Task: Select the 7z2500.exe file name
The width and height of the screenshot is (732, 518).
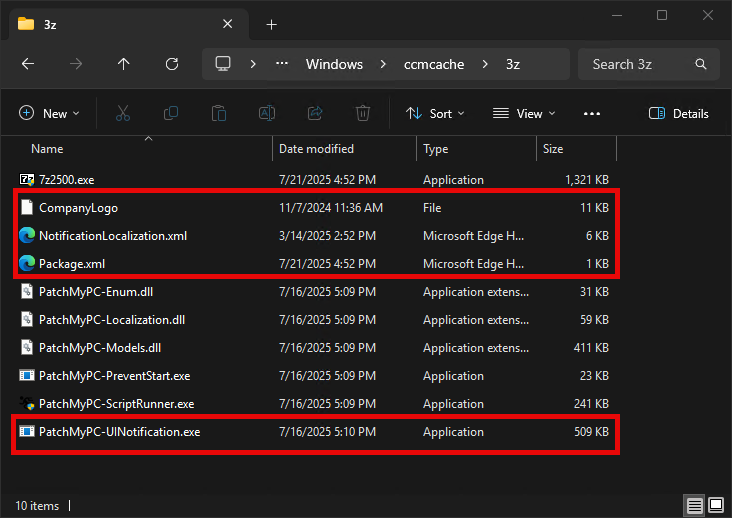Action: [x=66, y=180]
